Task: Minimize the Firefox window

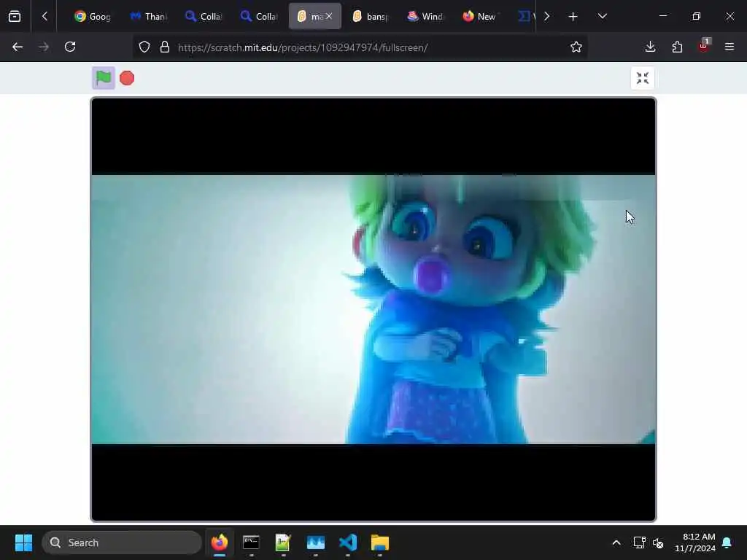Action: (662, 16)
